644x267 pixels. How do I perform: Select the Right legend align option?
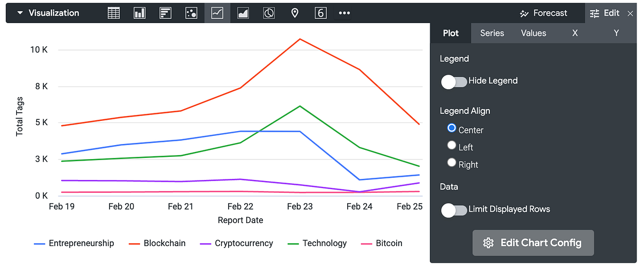[x=451, y=163]
